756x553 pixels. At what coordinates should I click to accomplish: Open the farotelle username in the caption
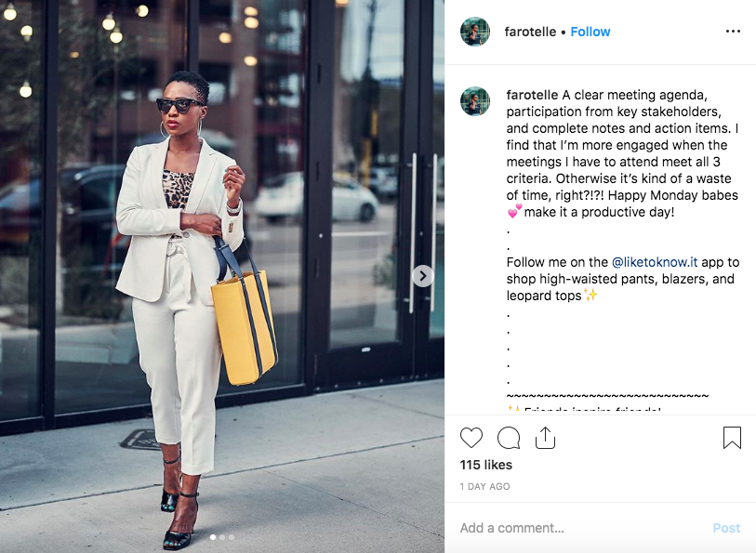(x=532, y=95)
